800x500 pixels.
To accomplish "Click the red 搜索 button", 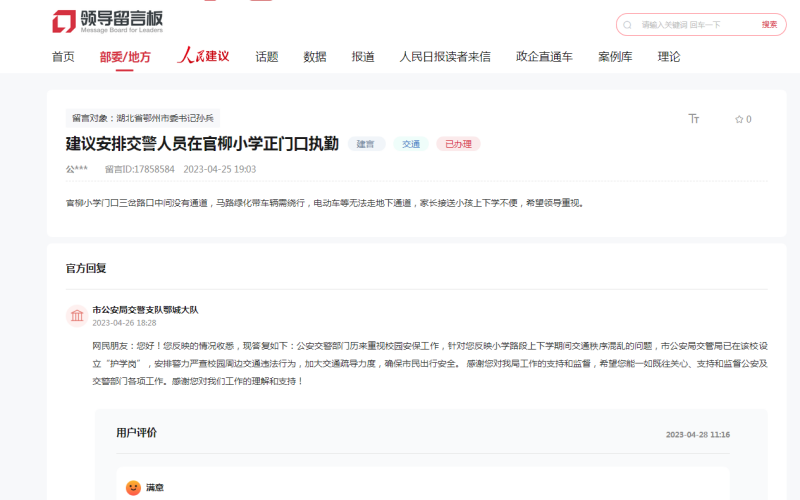I will pyautogui.click(x=769, y=24).
